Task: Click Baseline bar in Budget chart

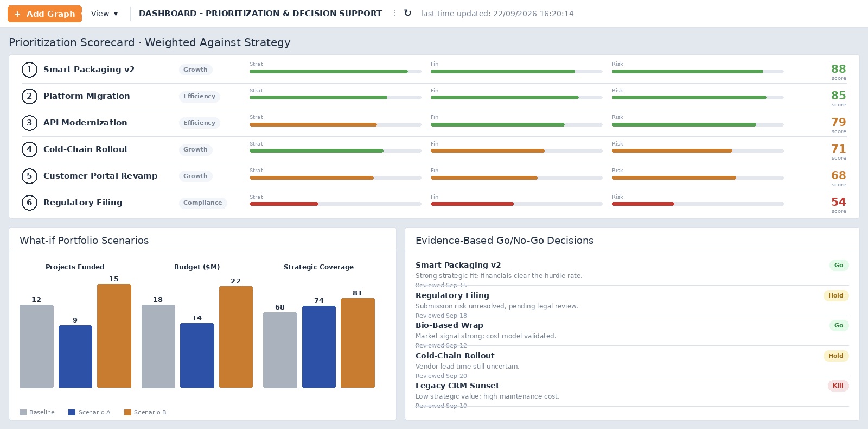Action: click(x=158, y=346)
